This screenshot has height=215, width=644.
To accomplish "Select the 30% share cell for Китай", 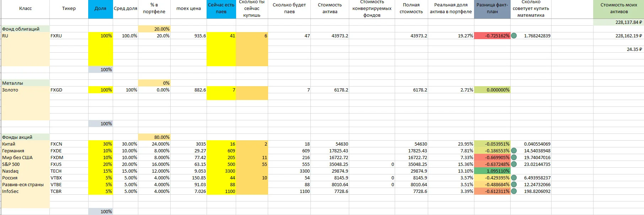I will coord(101,144).
